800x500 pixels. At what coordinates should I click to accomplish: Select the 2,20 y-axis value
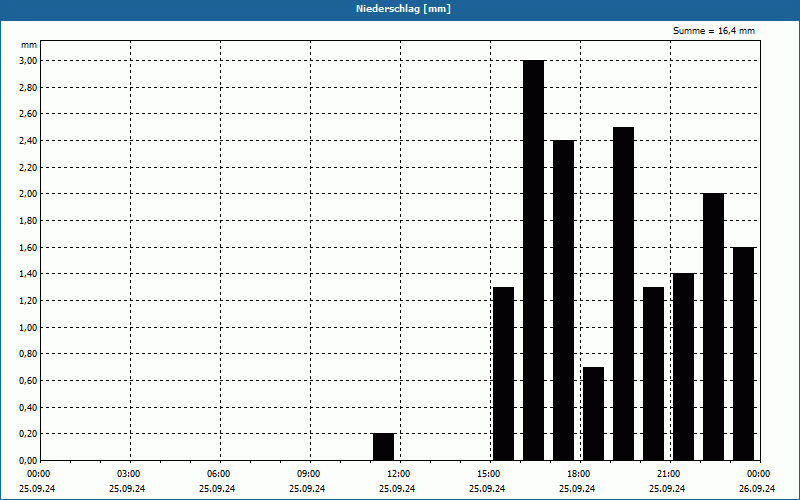[28, 168]
